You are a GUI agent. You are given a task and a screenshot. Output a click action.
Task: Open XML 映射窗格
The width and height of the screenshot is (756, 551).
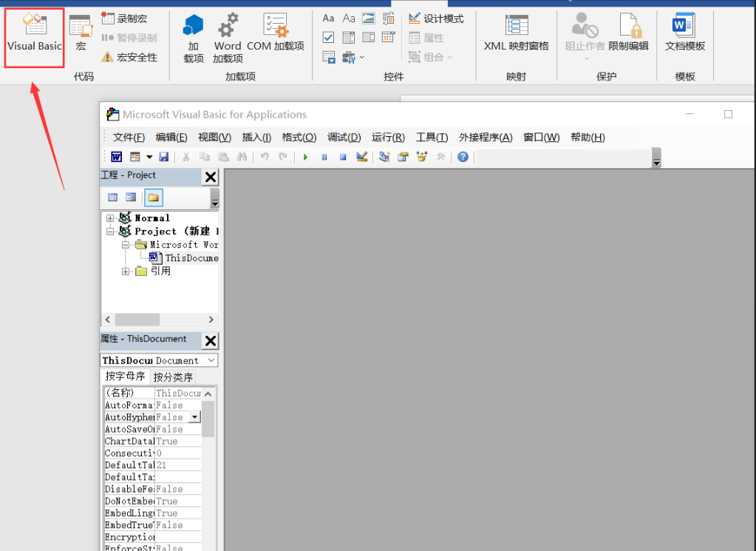coord(517,33)
